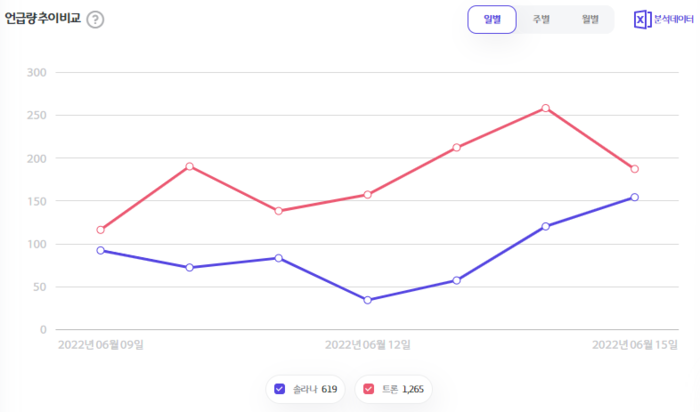
Task: Select the 월별 tab
Action: pos(589,20)
